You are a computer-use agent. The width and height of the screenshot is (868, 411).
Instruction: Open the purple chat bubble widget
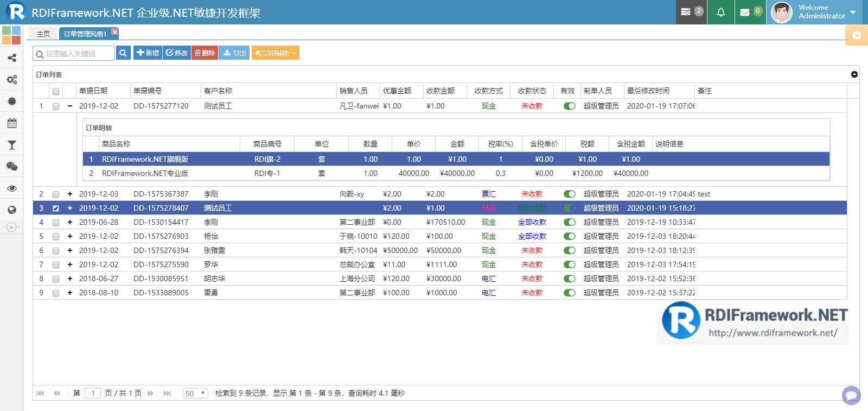point(851,395)
